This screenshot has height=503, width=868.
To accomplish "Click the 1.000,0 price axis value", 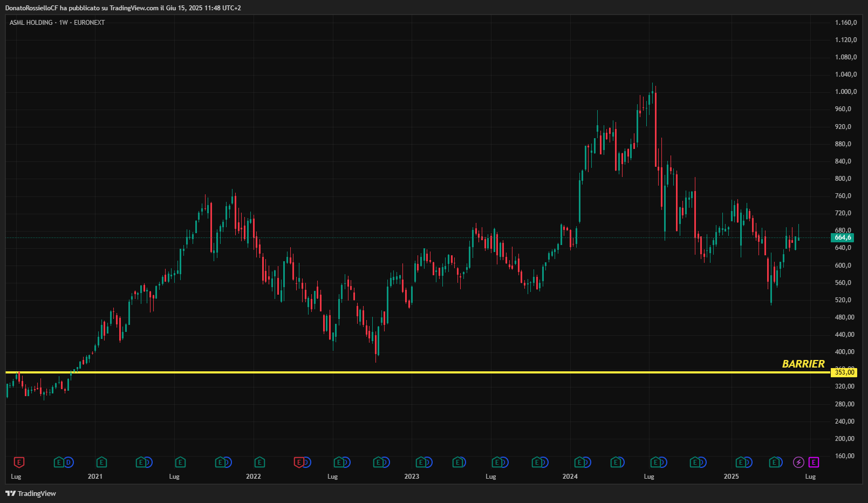I will tap(846, 92).
